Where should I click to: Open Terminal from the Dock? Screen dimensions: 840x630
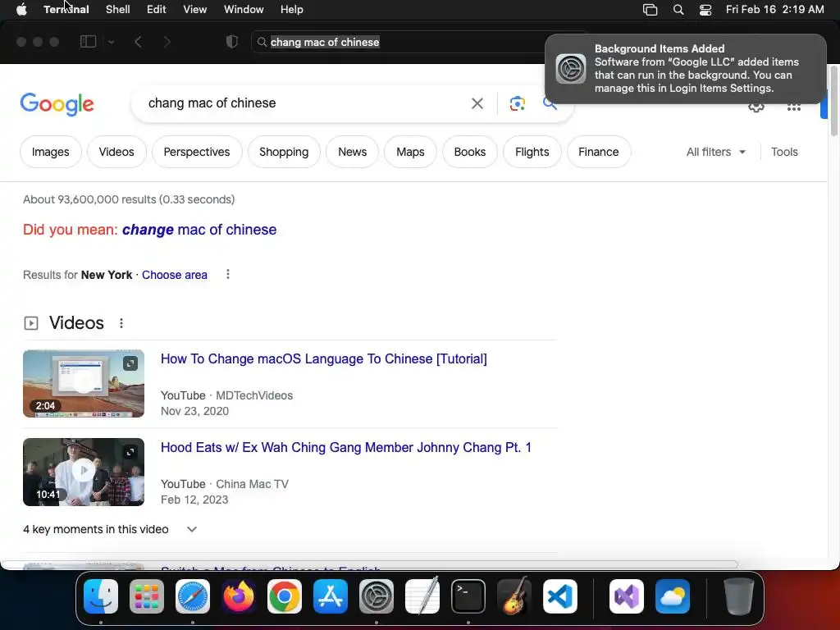click(x=468, y=596)
